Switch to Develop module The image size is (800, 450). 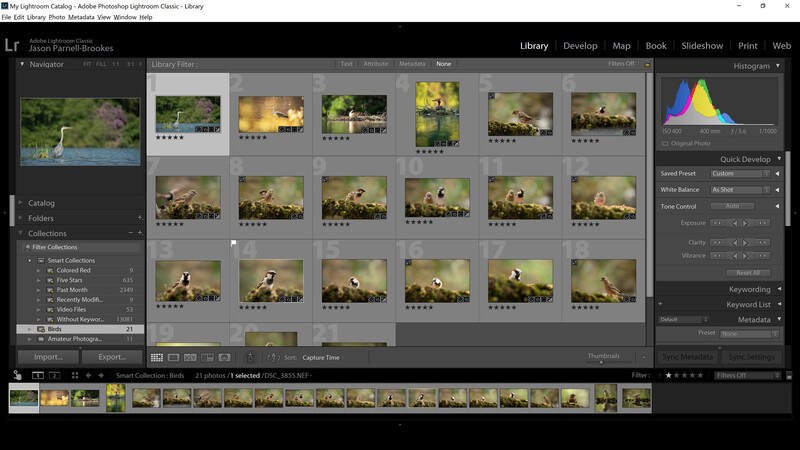(x=580, y=46)
